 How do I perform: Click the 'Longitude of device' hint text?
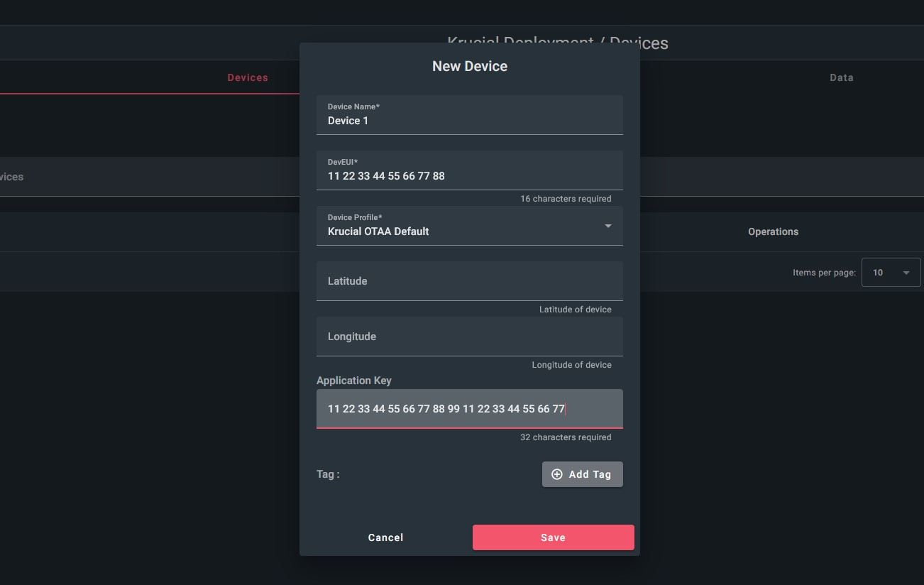572,365
